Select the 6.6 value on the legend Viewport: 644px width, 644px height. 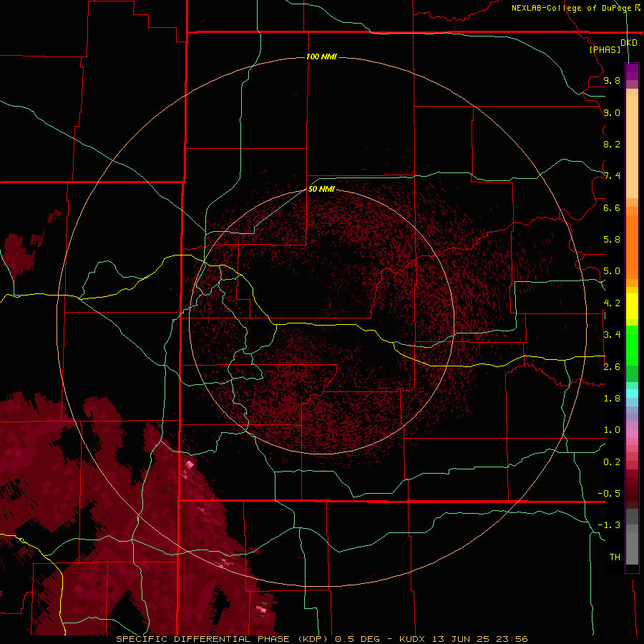(x=612, y=208)
